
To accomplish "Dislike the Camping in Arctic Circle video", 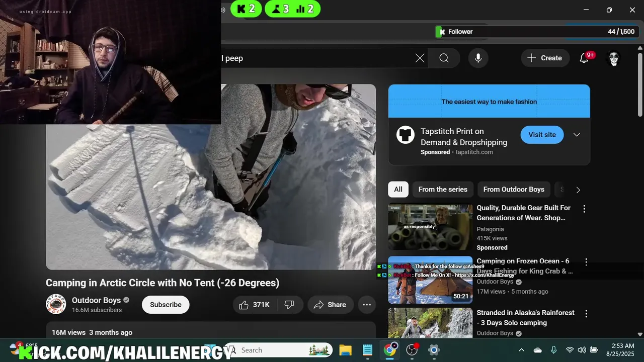I will [289, 305].
